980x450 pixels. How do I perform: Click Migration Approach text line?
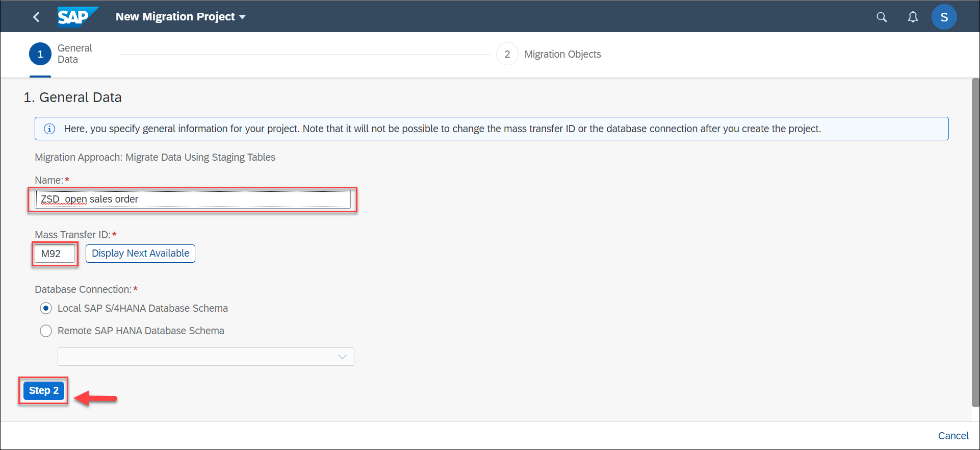pyautogui.click(x=155, y=157)
